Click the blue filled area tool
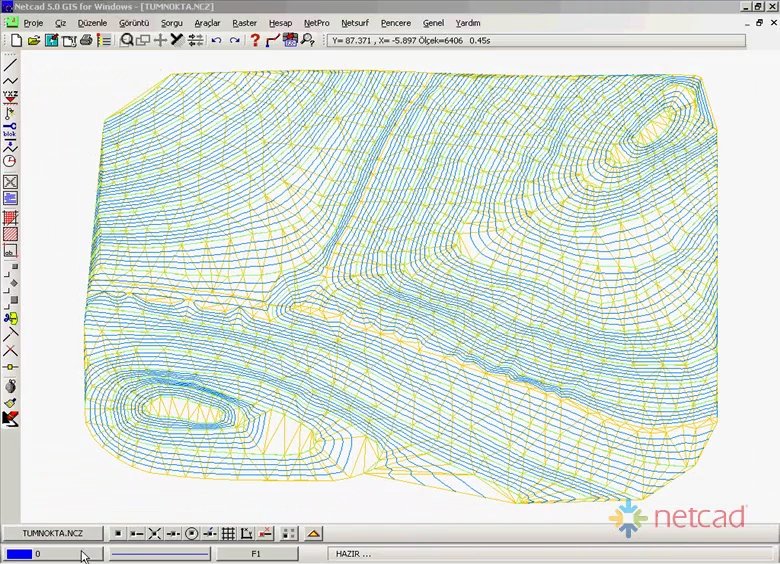The image size is (780, 564). click(x=10, y=198)
